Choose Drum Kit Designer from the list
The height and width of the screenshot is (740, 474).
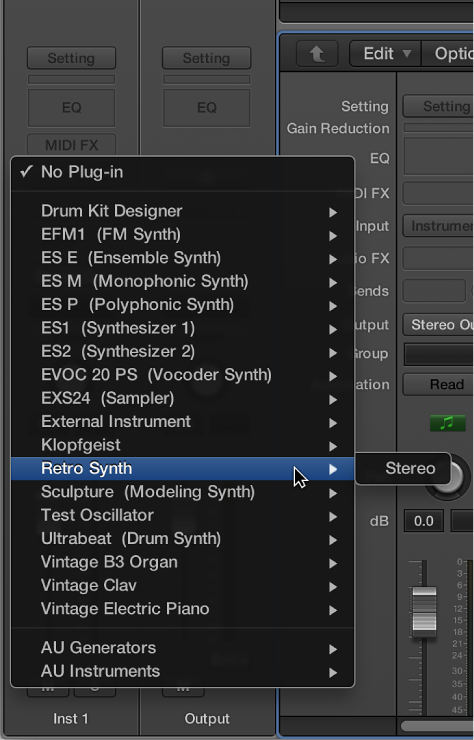tap(183, 211)
